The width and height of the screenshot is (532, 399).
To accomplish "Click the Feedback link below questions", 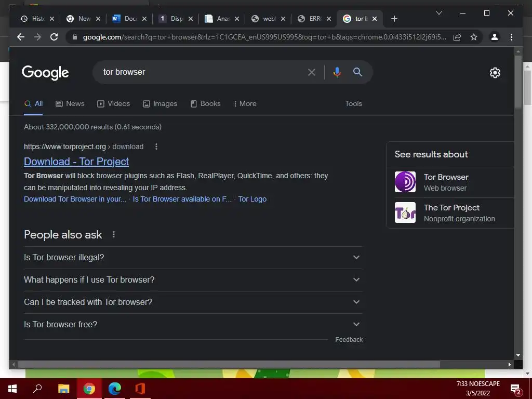I will click(x=349, y=340).
